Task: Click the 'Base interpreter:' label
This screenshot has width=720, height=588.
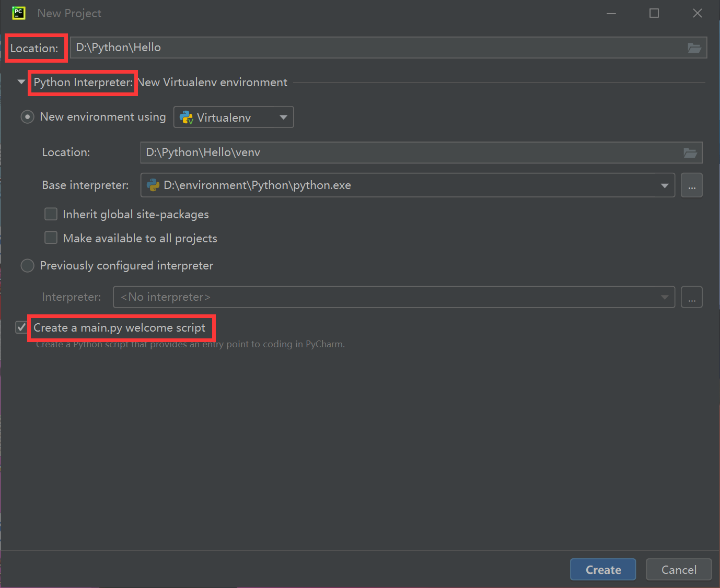Action: tap(85, 185)
